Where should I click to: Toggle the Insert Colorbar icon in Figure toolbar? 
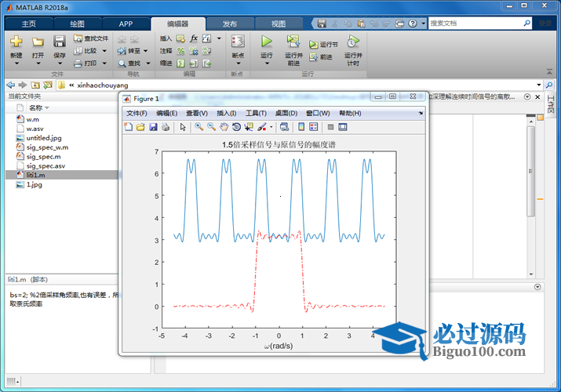point(302,127)
